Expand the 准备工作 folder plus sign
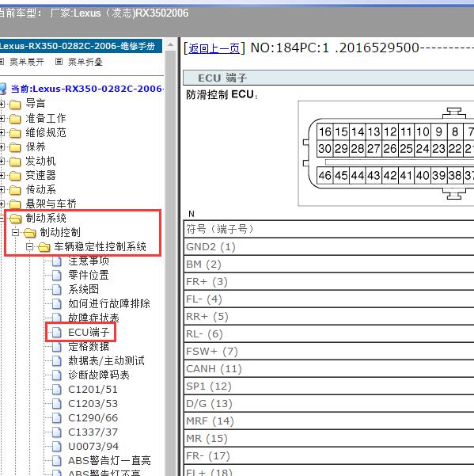 coord(2,118)
